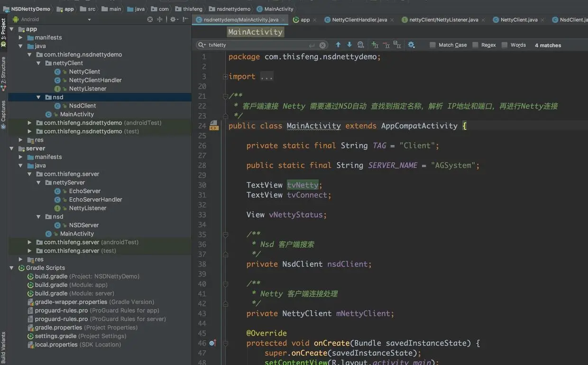Open Project panel gear settings menu
588x365 pixels.
[x=173, y=19]
